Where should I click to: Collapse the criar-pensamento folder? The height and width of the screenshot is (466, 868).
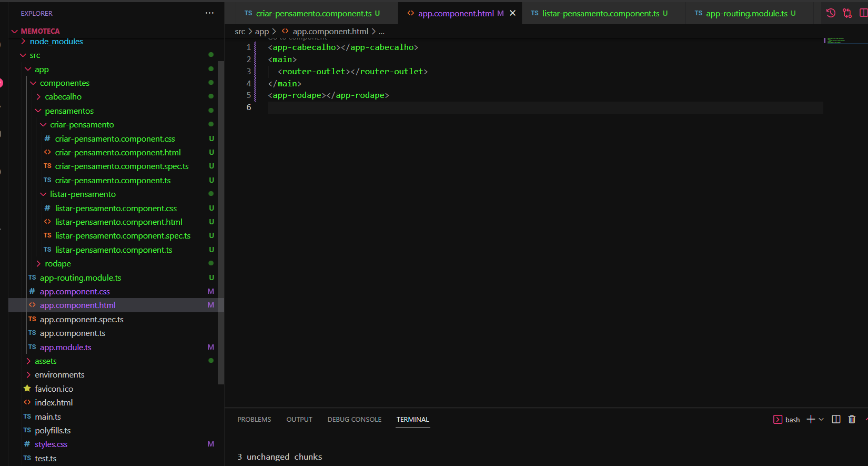click(x=82, y=125)
